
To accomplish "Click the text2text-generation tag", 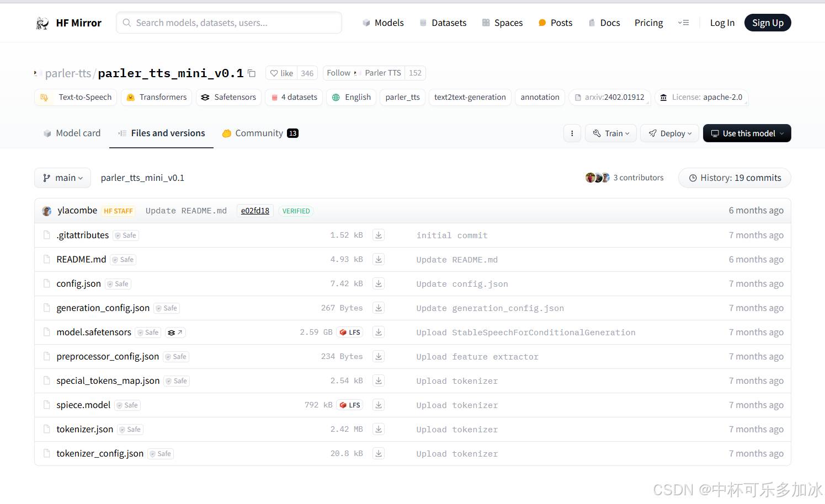I will [x=470, y=97].
